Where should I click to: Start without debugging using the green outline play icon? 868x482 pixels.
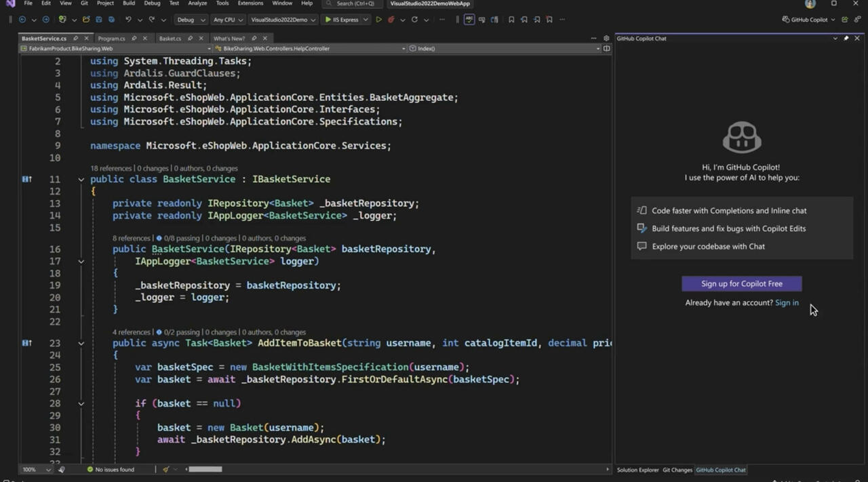[378, 20]
